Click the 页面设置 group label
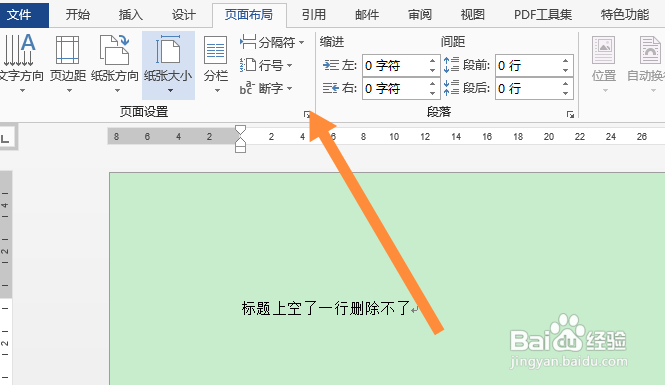 pyautogui.click(x=144, y=112)
